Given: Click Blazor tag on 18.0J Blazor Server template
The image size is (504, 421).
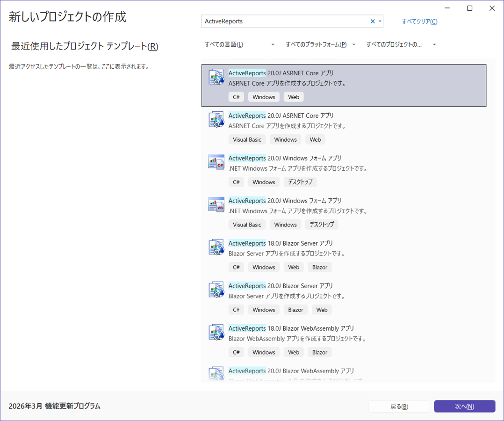Looking at the screenshot, I should (320, 267).
